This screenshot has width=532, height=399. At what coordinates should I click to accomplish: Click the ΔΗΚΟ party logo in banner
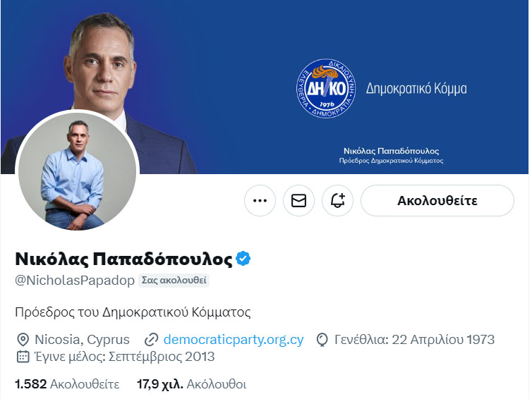326,89
